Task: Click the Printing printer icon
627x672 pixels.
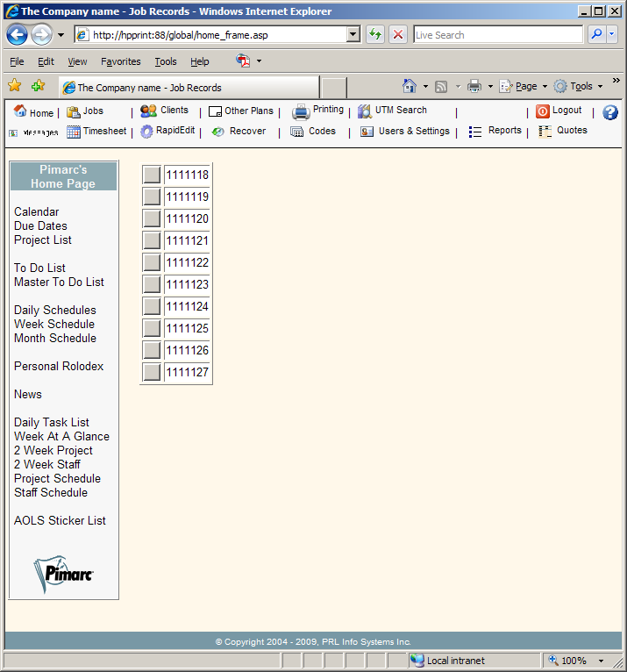Action: 301,112
